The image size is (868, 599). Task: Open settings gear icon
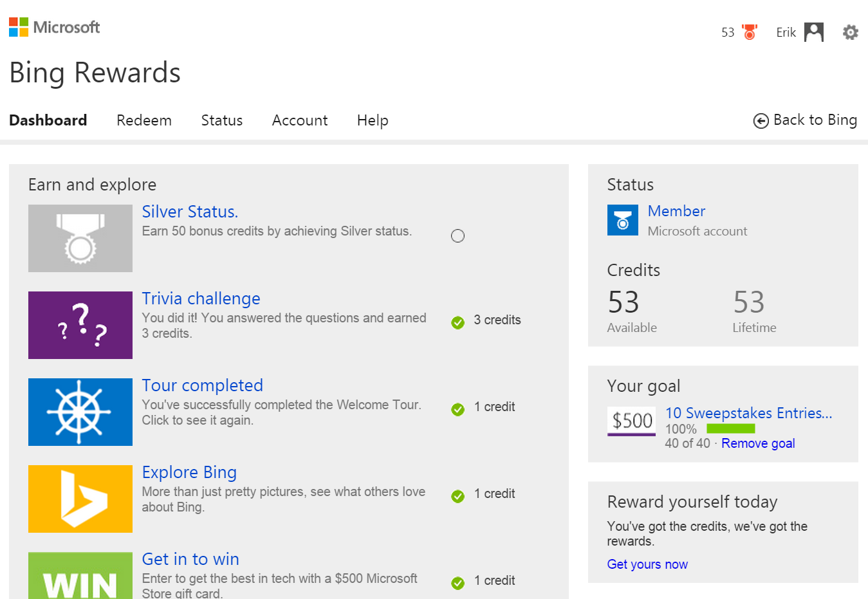tap(851, 32)
